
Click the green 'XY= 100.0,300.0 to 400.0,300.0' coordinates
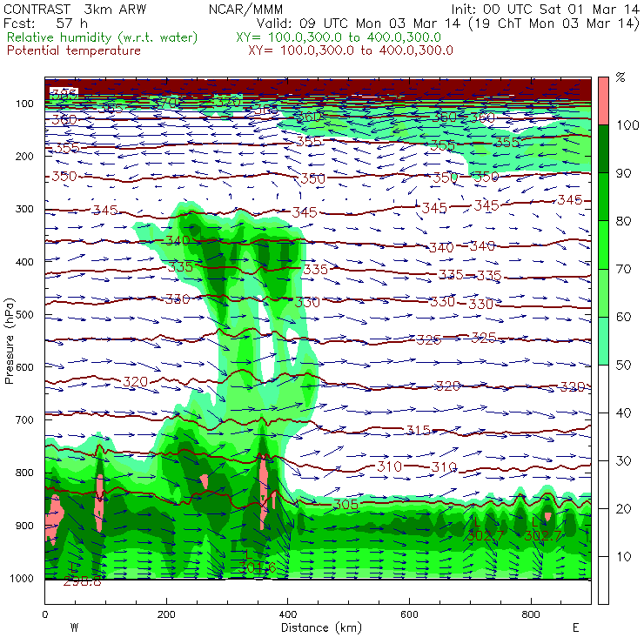click(339, 37)
